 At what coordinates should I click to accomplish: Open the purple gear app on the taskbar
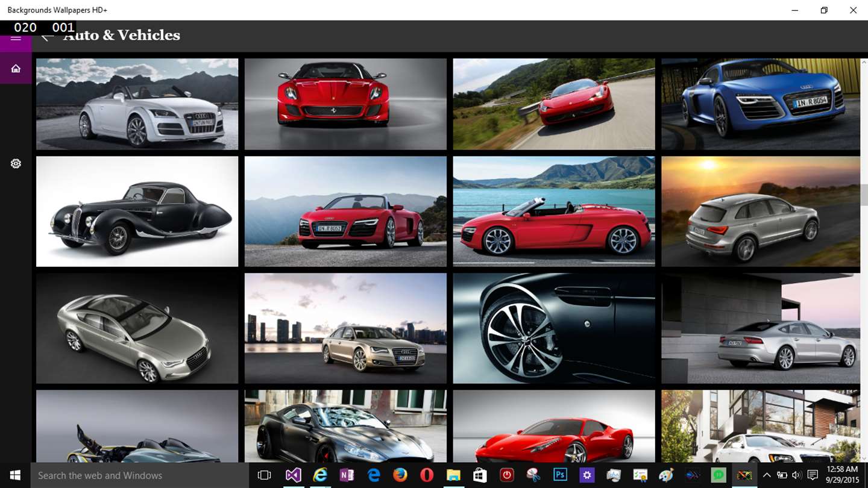point(587,475)
